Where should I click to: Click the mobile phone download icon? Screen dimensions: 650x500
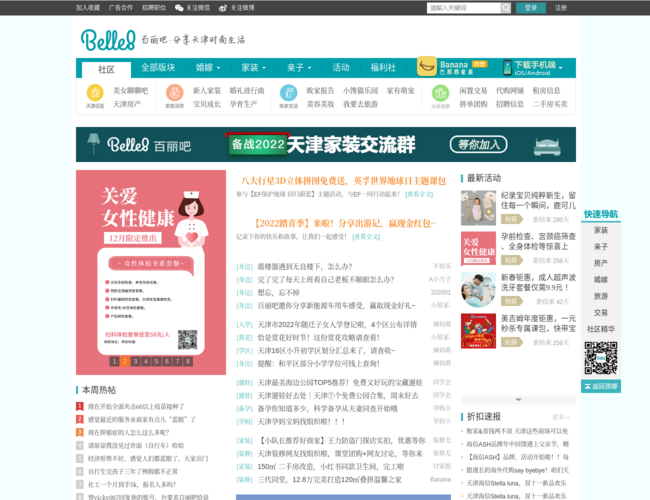(x=507, y=67)
